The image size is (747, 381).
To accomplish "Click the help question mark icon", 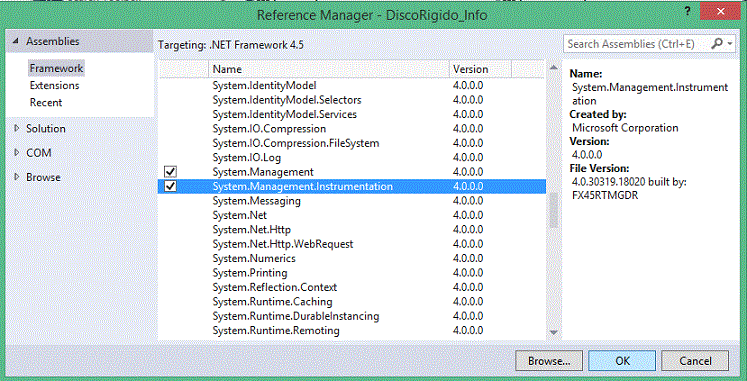I will pos(687,12).
